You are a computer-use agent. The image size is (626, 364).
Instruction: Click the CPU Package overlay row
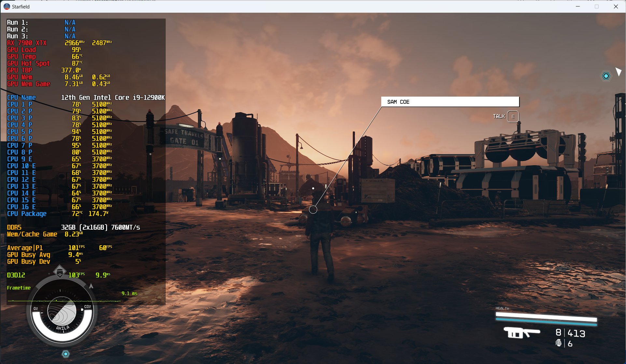(27, 214)
